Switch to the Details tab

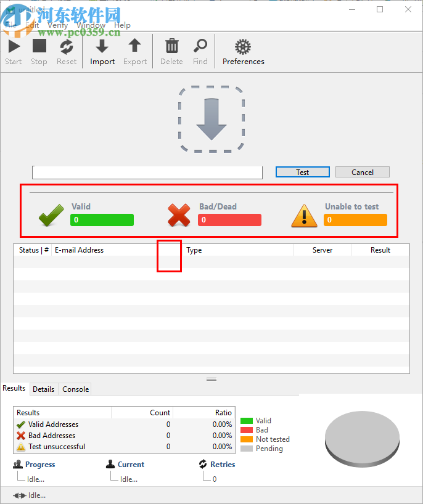43,389
